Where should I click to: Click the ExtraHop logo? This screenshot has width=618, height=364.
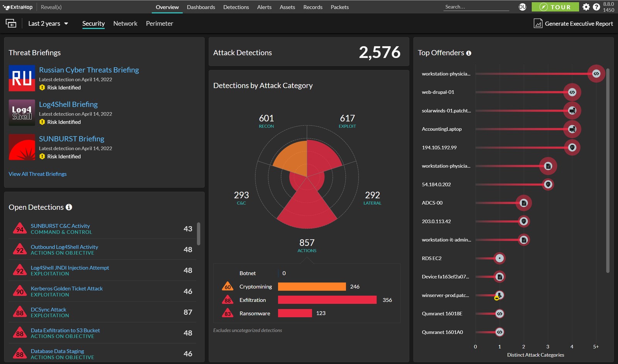(18, 7)
